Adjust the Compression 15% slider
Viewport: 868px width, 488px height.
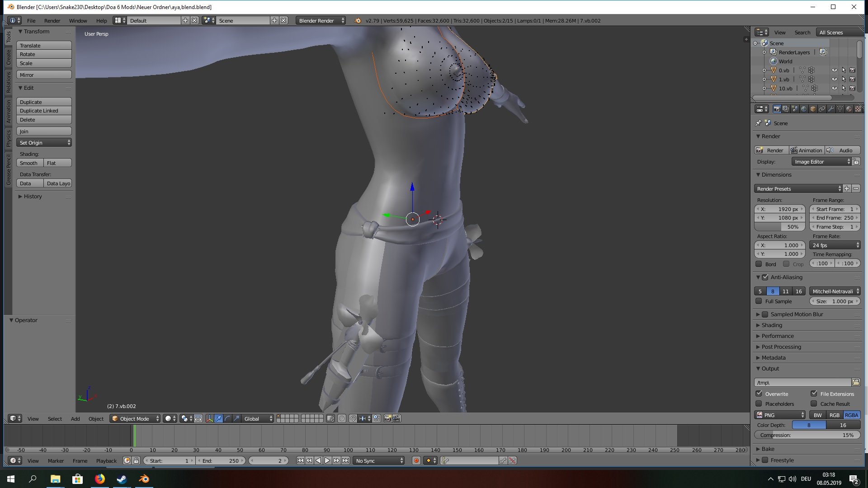807,435
